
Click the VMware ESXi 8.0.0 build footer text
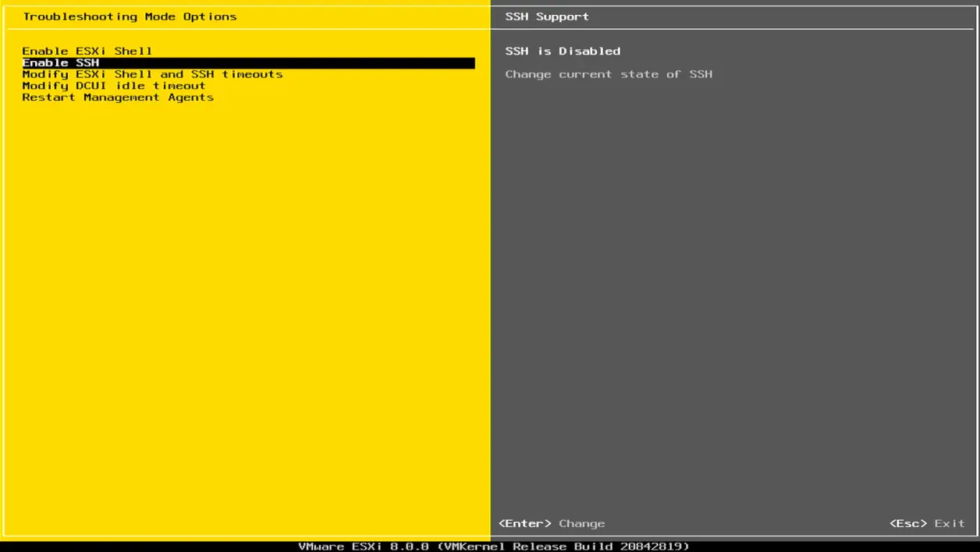coord(494,547)
